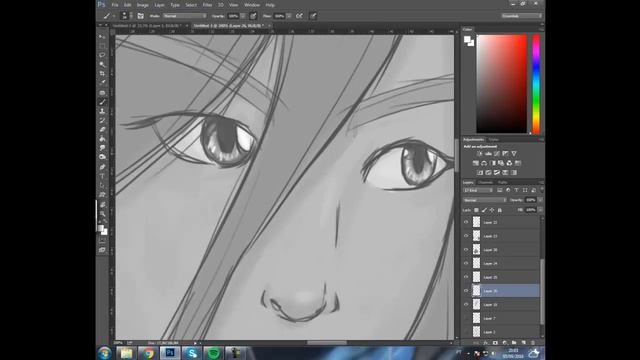Open the Image menu
640x360 pixels.
(x=142, y=5)
